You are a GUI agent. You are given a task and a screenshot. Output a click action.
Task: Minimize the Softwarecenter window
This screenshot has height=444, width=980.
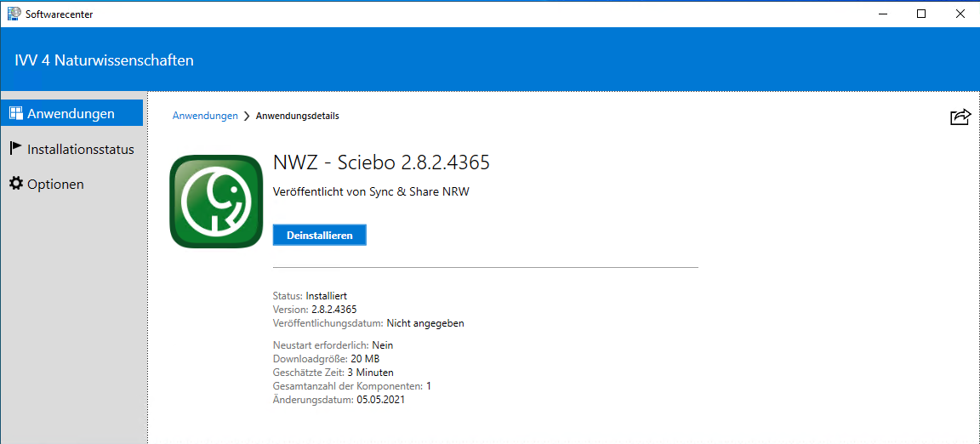point(881,14)
